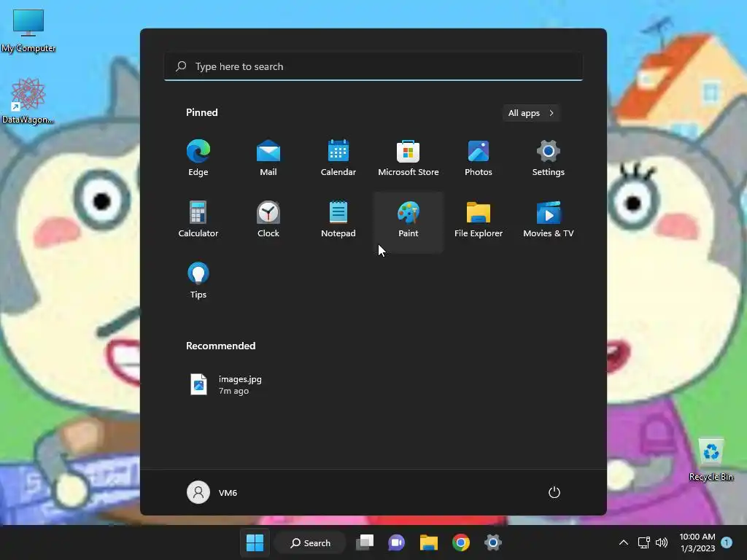
Task: Select the My Computer desktop icon
Action: pyautogui.click(x=28, y=31)
